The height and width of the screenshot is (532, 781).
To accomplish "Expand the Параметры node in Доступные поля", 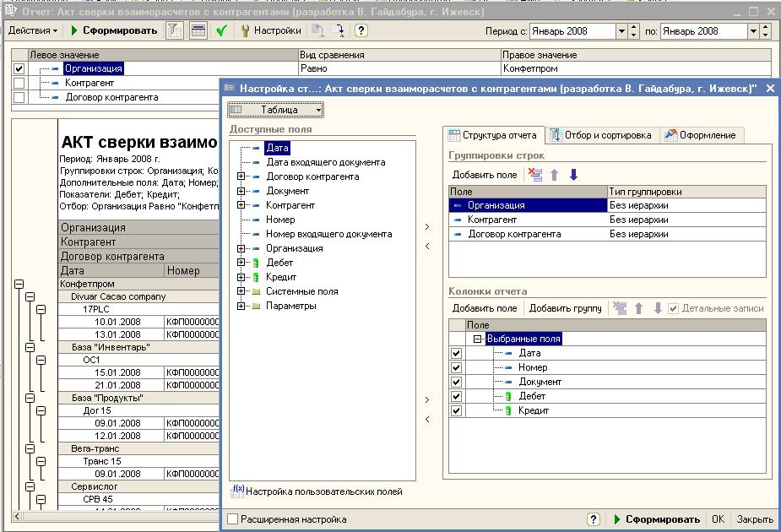I will 241,306.
